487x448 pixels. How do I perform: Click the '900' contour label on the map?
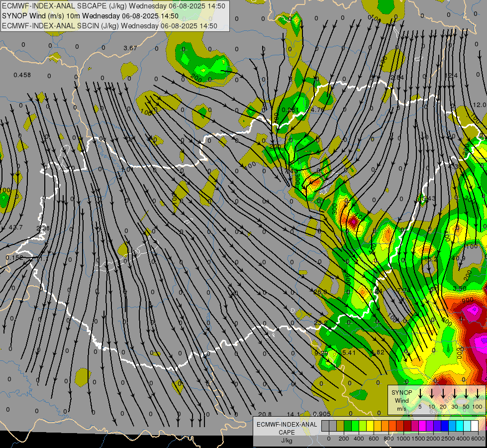[x=468, y=300]
